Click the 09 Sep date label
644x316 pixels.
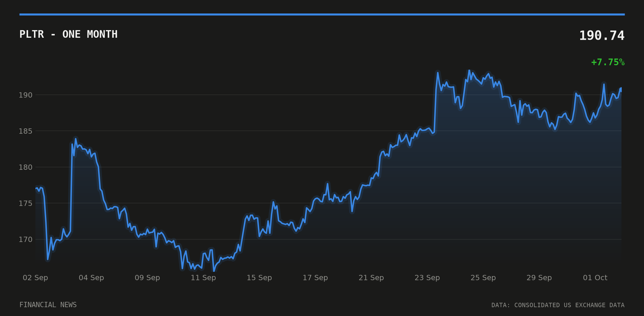point(147,278)
